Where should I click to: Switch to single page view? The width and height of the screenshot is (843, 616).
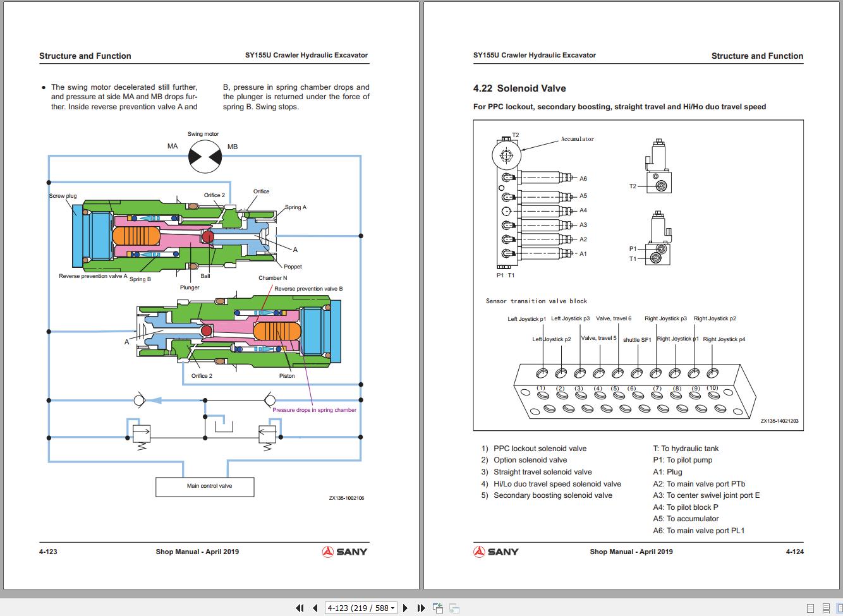(x=811, y=608)
